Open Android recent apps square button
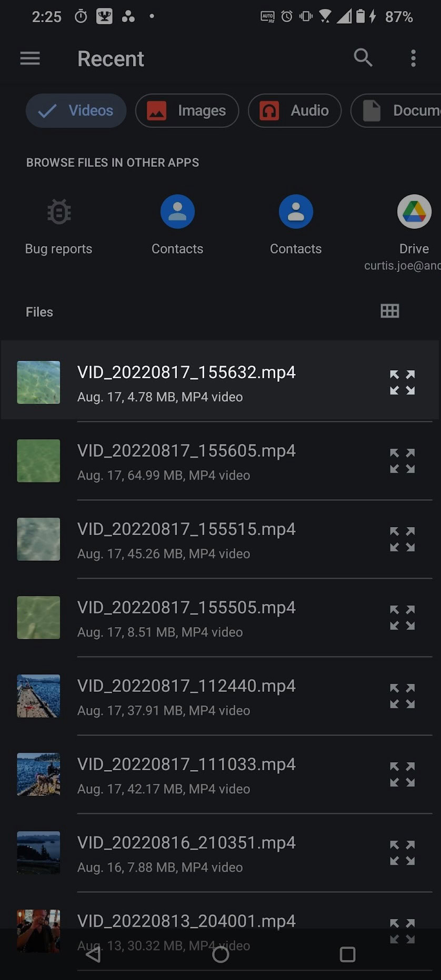The width and height of the screenshot is (441, 980). coord(347,954)
